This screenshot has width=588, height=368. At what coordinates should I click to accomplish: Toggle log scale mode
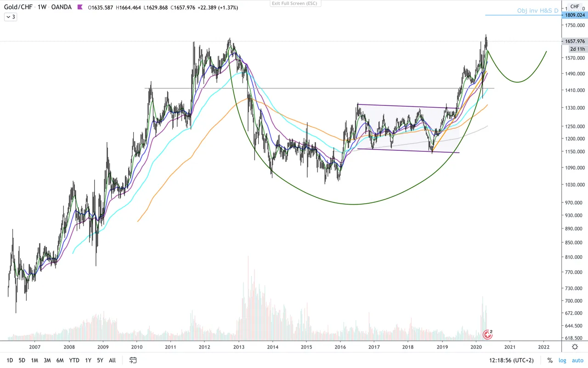point(562,360)
